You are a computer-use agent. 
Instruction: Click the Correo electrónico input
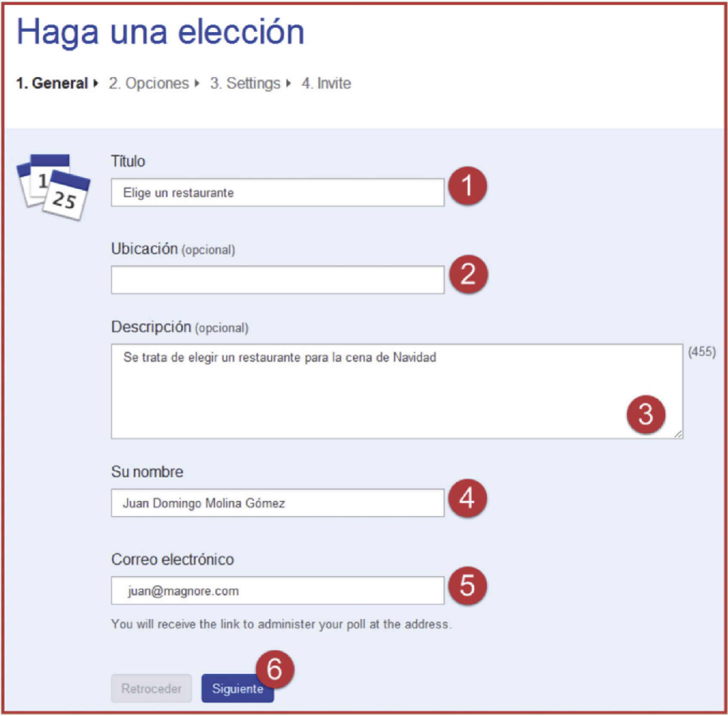[x=277, y=591]
